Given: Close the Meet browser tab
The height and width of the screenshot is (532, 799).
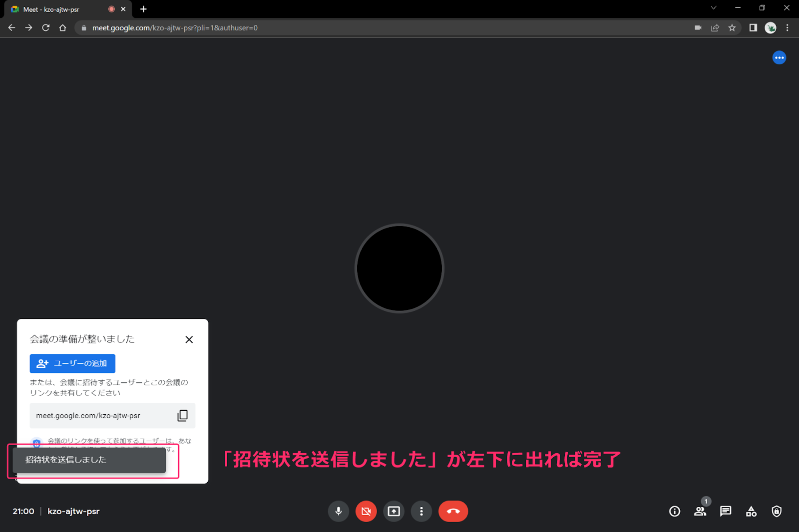Looking at the screenshot, I should click(123, 9).
